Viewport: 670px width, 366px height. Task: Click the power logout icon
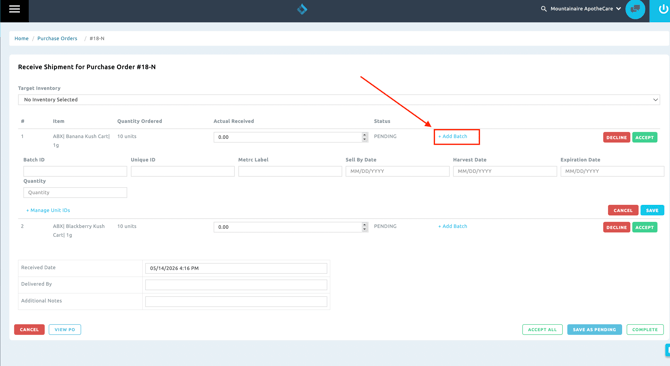[663, 9]
